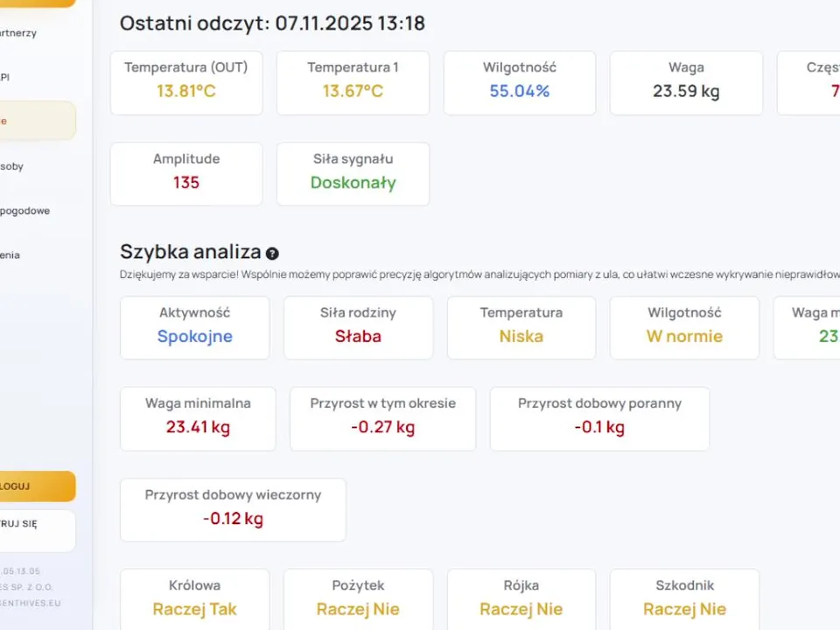The height and width of the screenshot is (630, 840).
Task: Open the API sidebar menu item
Action: click(7, 77)
